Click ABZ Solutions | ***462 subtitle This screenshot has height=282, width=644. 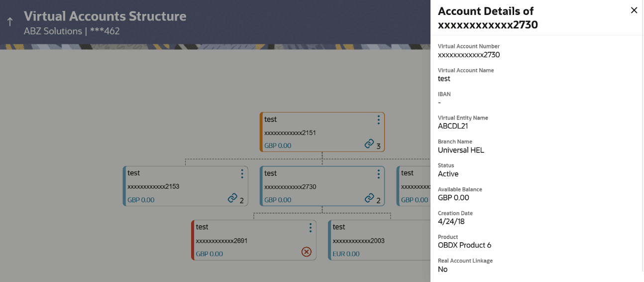[x=72, y=31]
